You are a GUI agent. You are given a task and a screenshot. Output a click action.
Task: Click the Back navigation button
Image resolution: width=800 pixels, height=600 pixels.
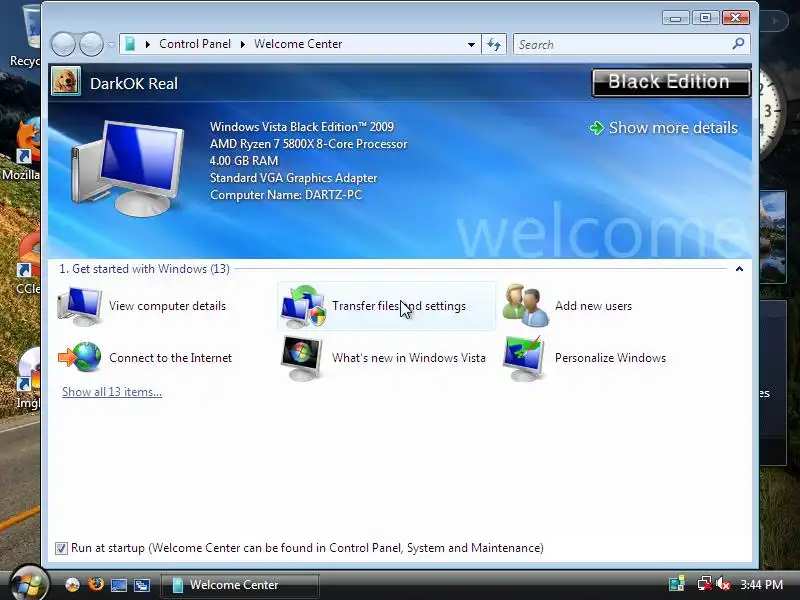tap(63, 44)
